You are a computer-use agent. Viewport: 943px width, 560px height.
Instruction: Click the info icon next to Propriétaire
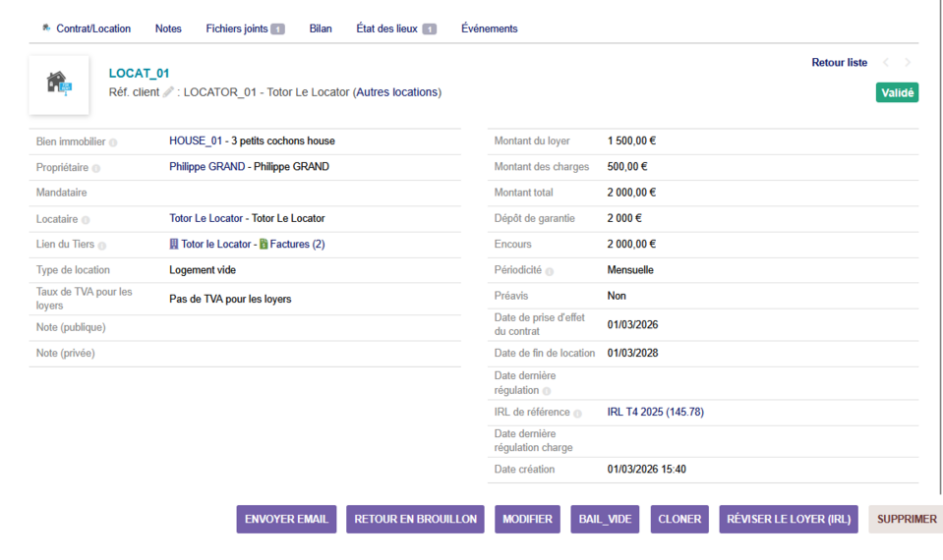point(96,168)
